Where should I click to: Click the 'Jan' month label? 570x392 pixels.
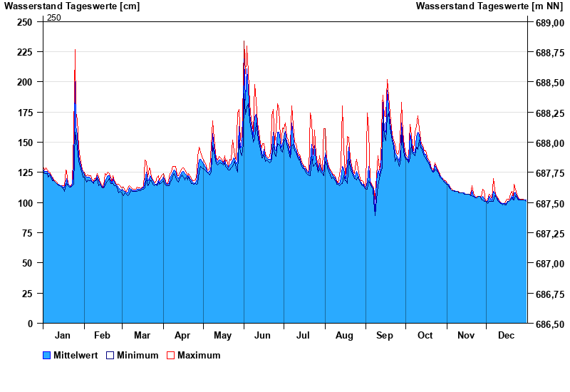63,335
